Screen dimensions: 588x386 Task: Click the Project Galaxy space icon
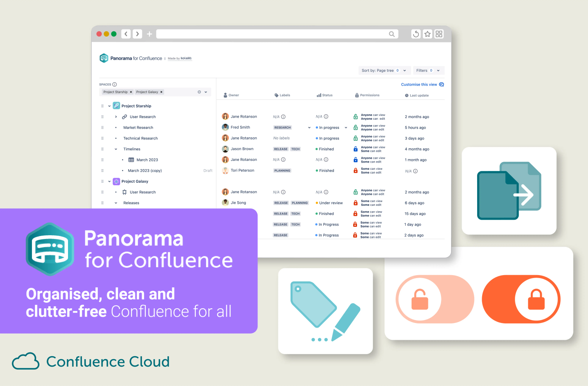(x=116, y=181)
